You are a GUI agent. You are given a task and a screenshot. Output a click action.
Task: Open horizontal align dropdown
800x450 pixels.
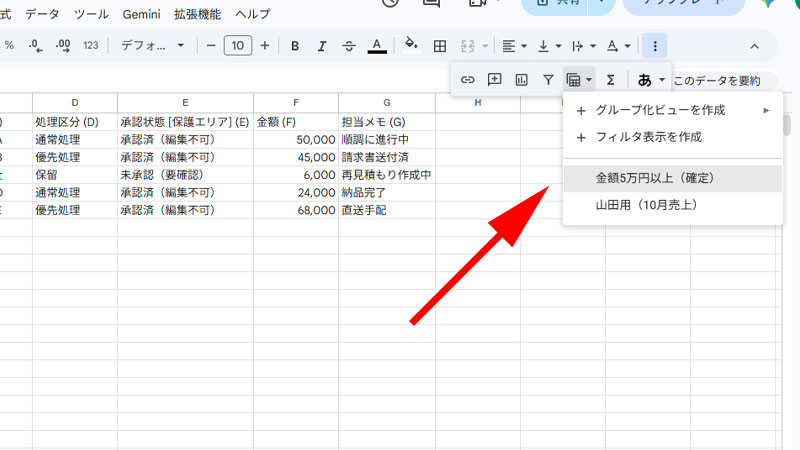click(x=514, y=46)
